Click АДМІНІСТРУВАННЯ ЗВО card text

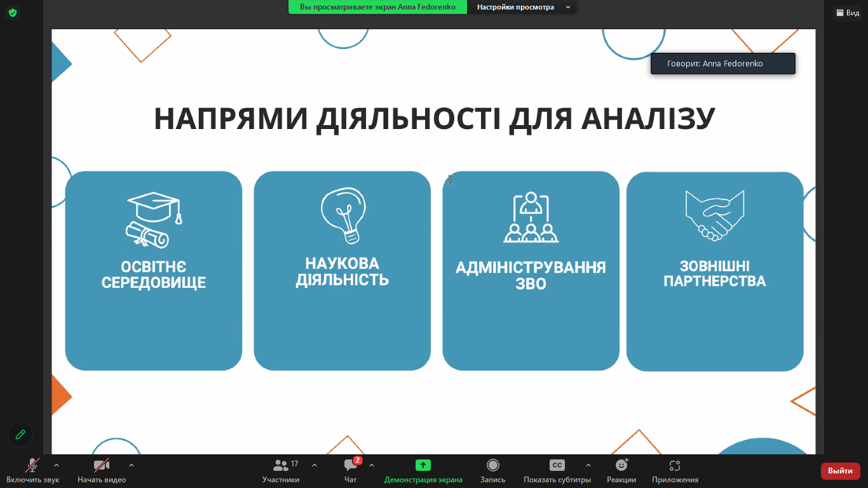tap(531, 275)
